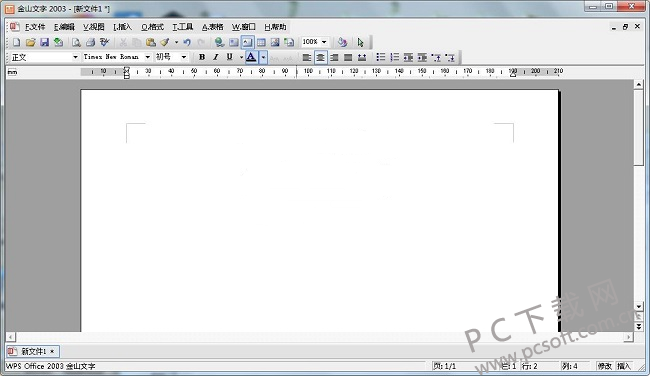Apply the format painter brush

click(x=165, y=42)
